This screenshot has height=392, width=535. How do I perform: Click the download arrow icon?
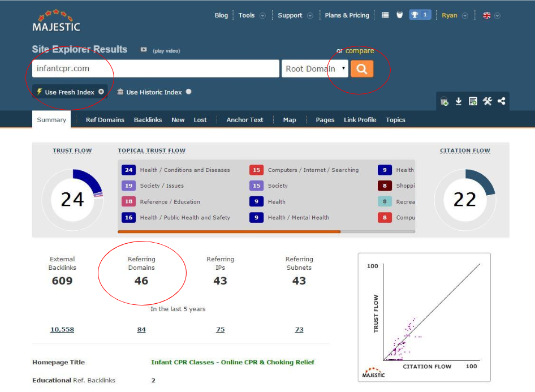459,101
